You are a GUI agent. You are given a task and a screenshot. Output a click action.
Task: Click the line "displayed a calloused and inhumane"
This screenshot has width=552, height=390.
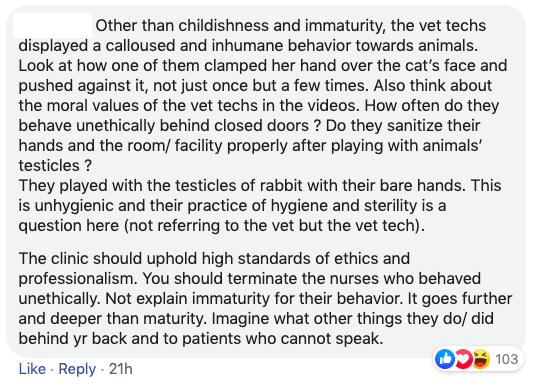[x=248, y=46]
